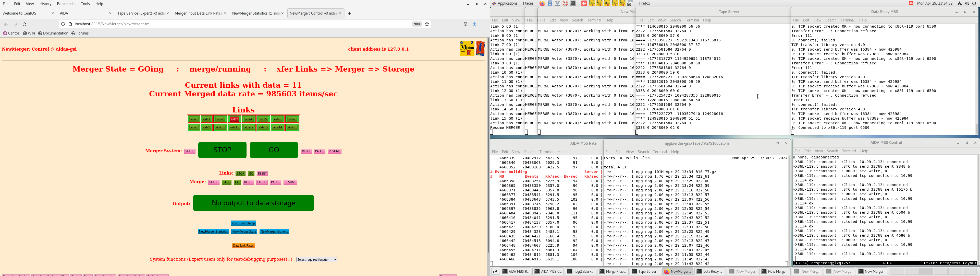This screenshot has width=980, height=276.
Task: Select link aida11 indicator
Action: point(234,127)
